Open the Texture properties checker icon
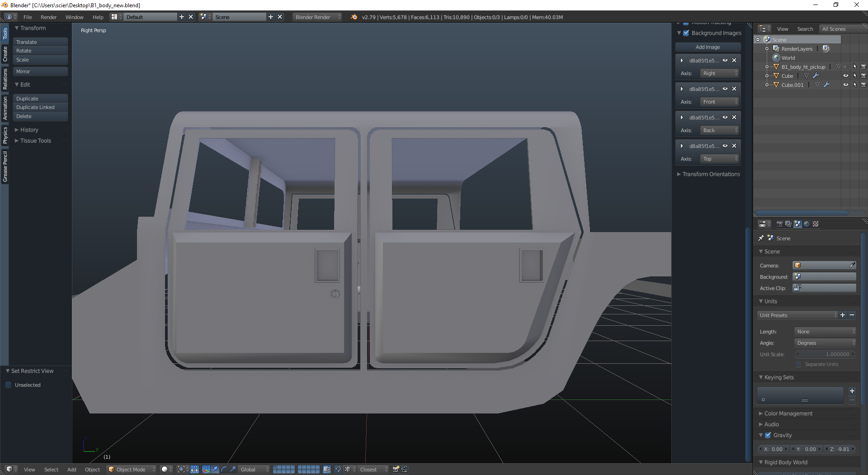Viewport: 868px width, 475px height. coord(816,224)
